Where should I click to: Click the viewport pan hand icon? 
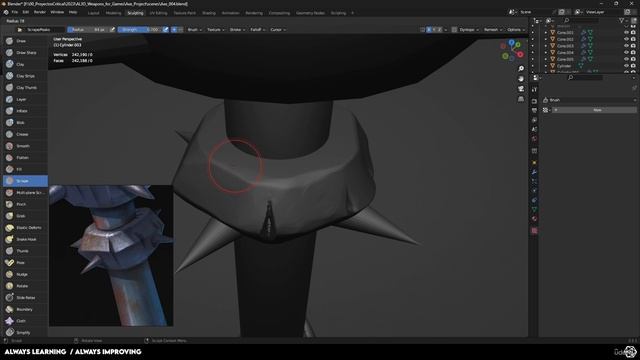click(x=521, y=78)
